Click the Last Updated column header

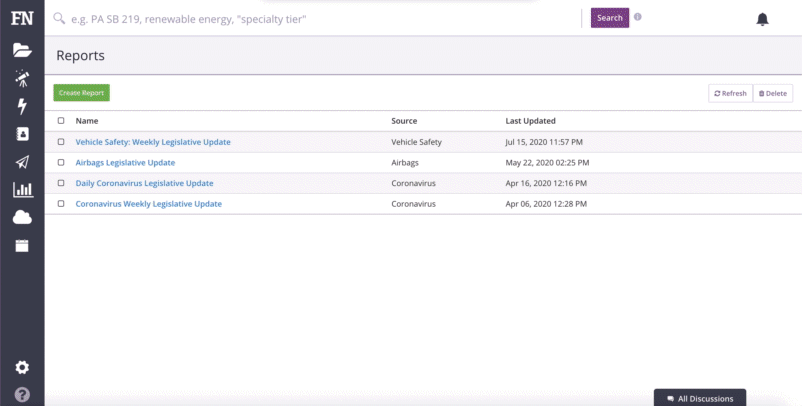[x=530, y=121]
